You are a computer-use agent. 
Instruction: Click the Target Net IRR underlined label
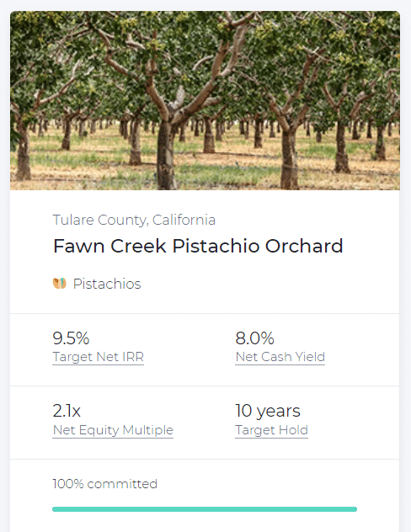[98, 357]
